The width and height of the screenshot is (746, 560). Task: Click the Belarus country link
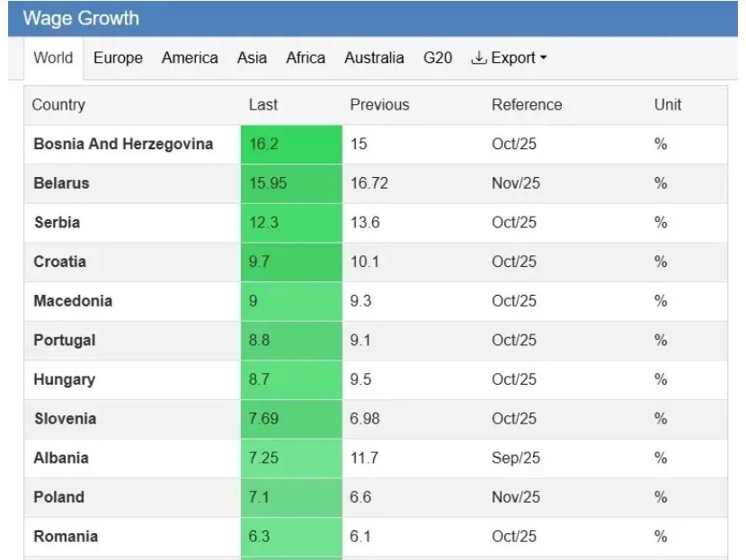point(61,183)
